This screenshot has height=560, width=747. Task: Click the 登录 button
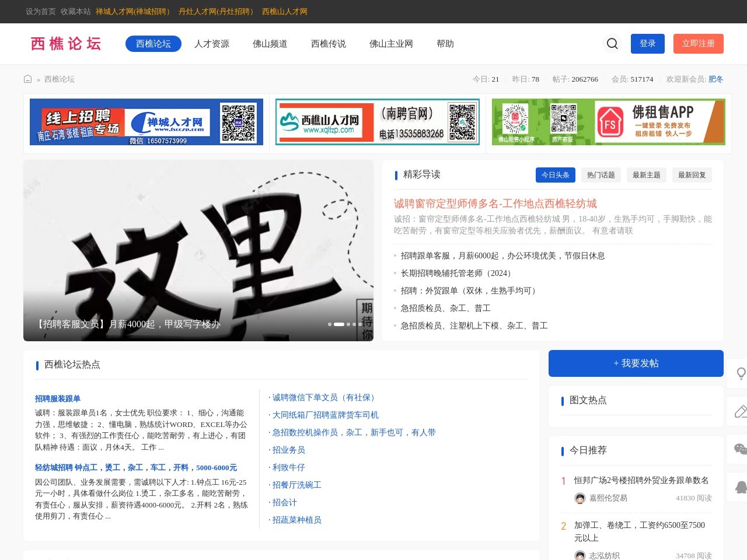coord(647,44)
